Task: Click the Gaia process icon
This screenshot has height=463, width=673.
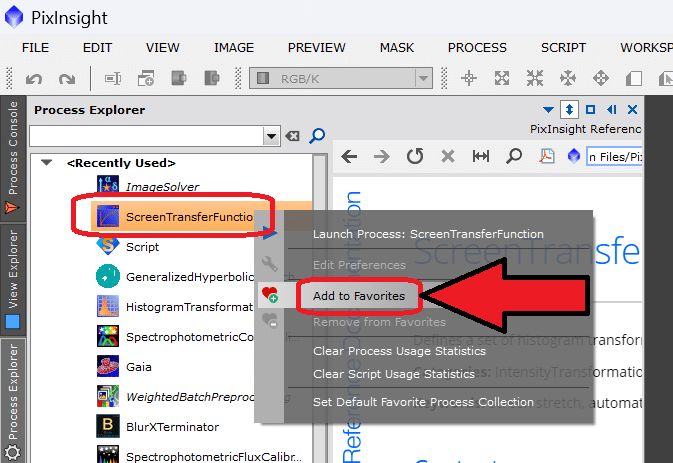Action: tap(108, 366)
